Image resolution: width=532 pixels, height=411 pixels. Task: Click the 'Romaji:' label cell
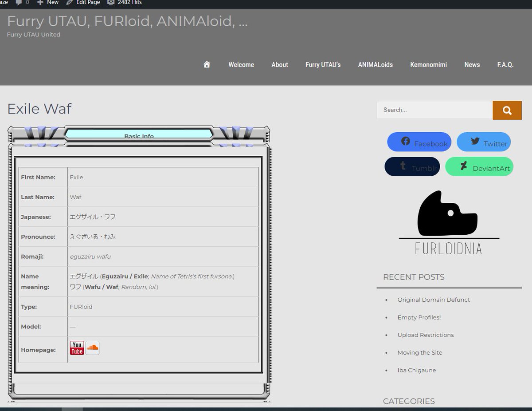(43, 257)
